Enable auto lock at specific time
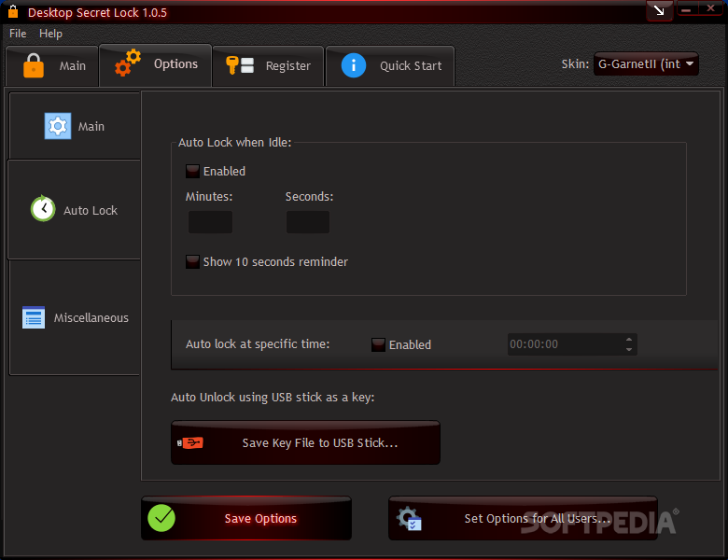Viewport: 728px width, 560px height. 378,344
